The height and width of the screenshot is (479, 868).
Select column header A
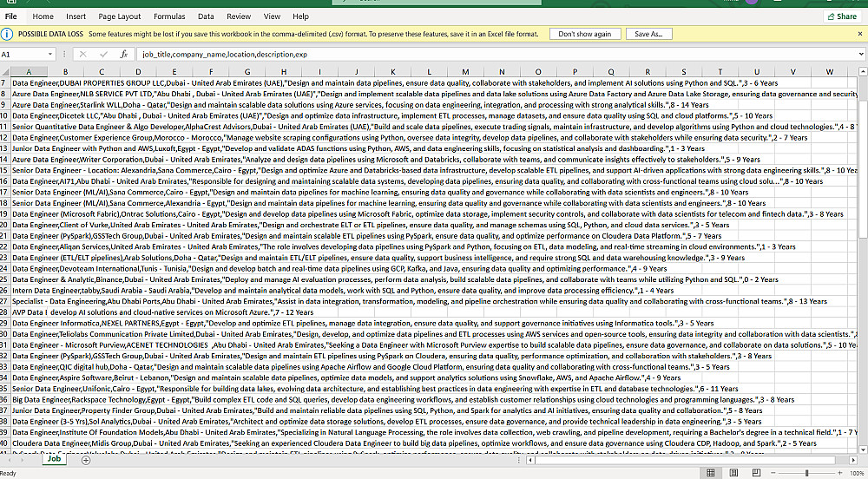coord(29,72)
